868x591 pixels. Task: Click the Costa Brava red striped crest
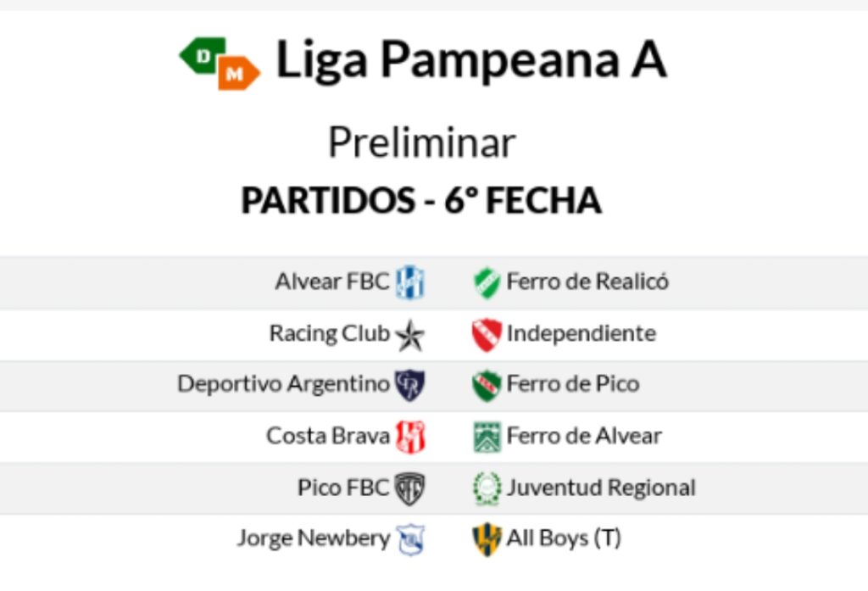410,437
